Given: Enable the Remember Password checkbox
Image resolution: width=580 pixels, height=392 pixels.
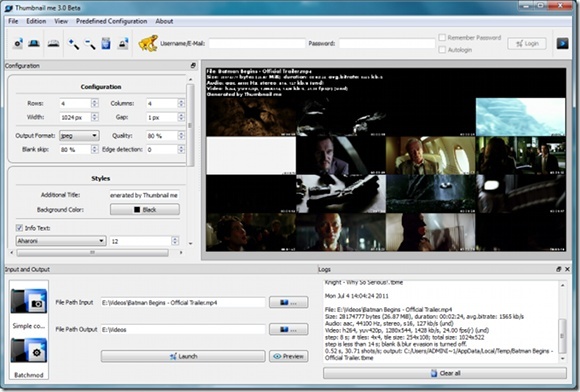Looking at the screenshot, I should pos(442,37).
